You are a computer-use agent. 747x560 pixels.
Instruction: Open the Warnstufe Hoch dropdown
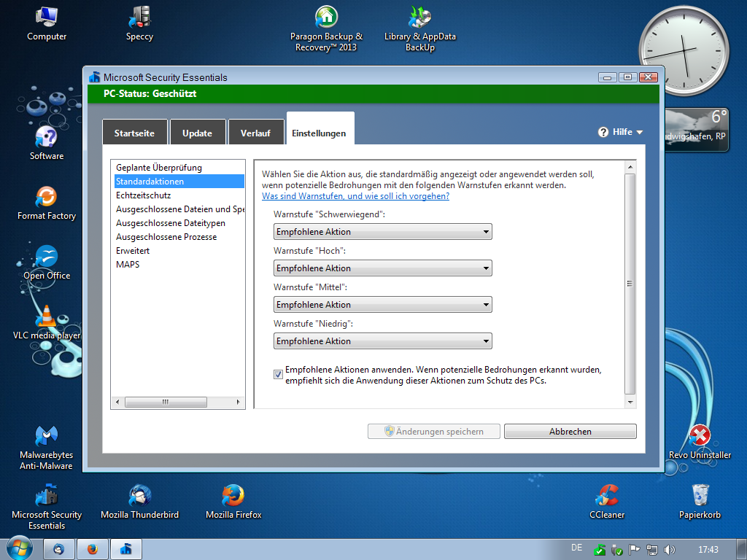[x=382, y=268]
